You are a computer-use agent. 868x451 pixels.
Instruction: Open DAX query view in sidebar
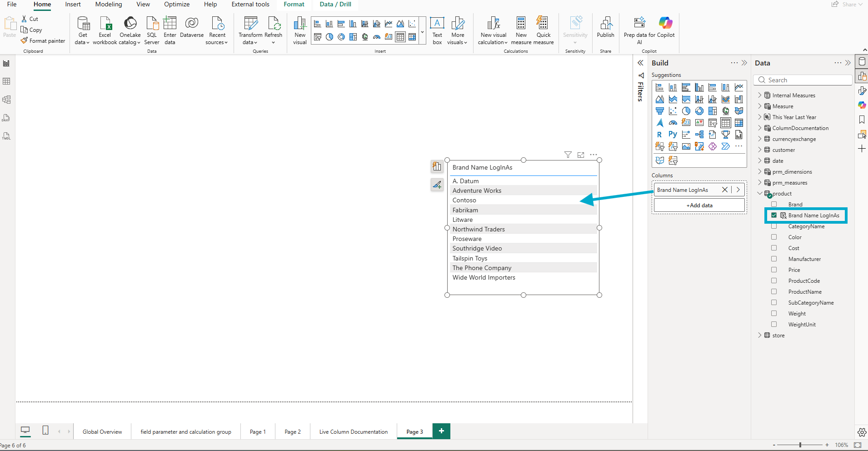click(6, 118)
